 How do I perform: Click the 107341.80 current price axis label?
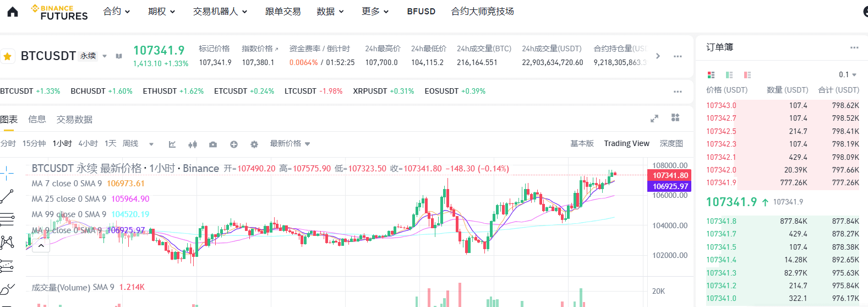(x=670, y=175)
